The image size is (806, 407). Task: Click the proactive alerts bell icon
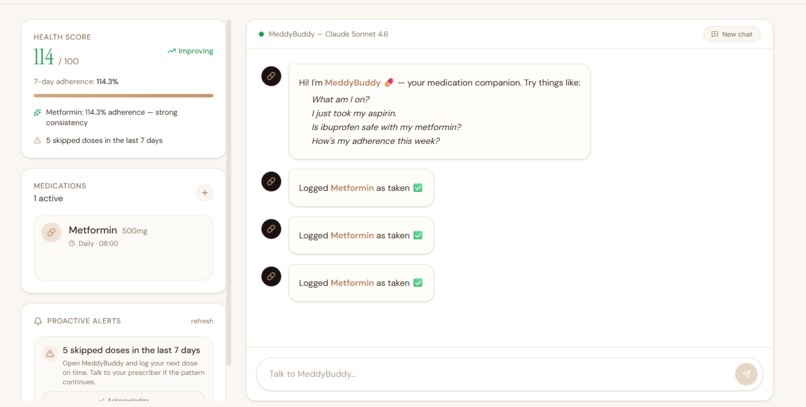click(38, 321)
